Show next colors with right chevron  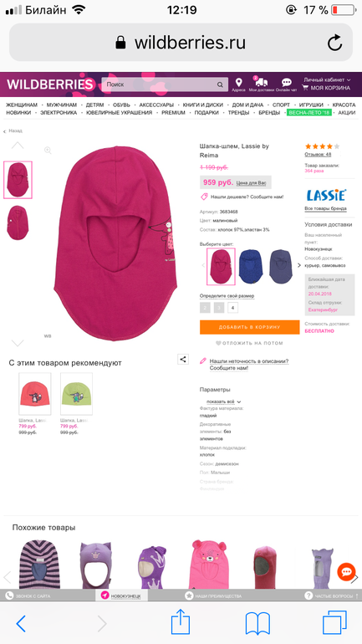(299, 265)
